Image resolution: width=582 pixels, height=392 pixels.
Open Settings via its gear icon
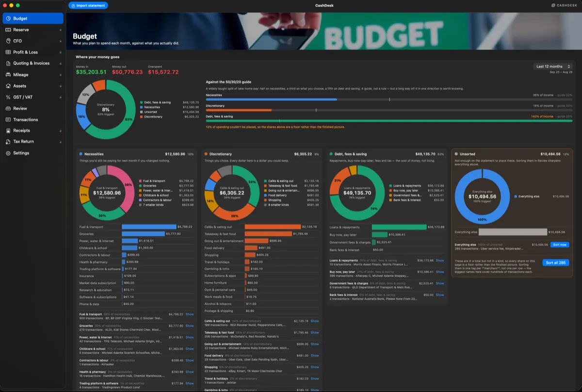point(8,153)
